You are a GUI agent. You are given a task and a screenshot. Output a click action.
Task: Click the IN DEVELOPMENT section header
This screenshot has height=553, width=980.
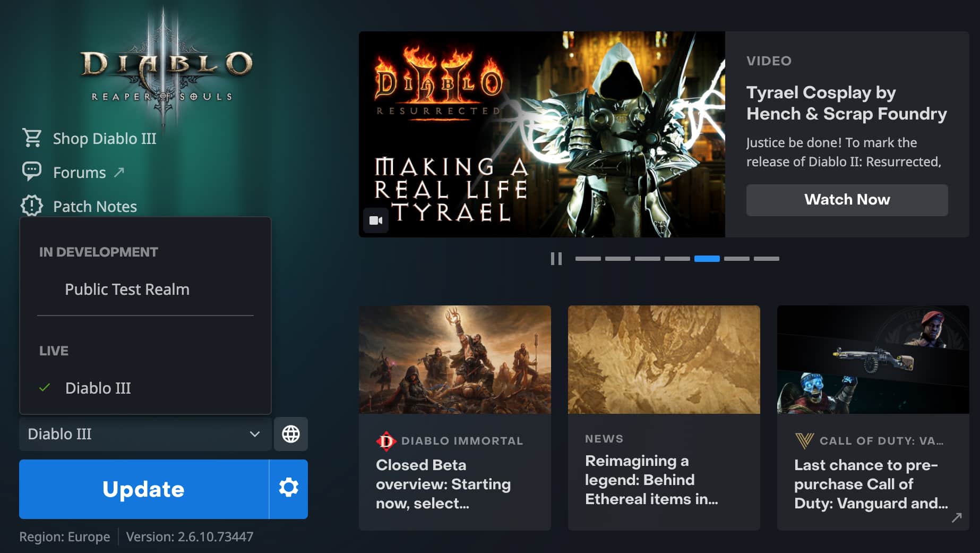click(99, 252)
